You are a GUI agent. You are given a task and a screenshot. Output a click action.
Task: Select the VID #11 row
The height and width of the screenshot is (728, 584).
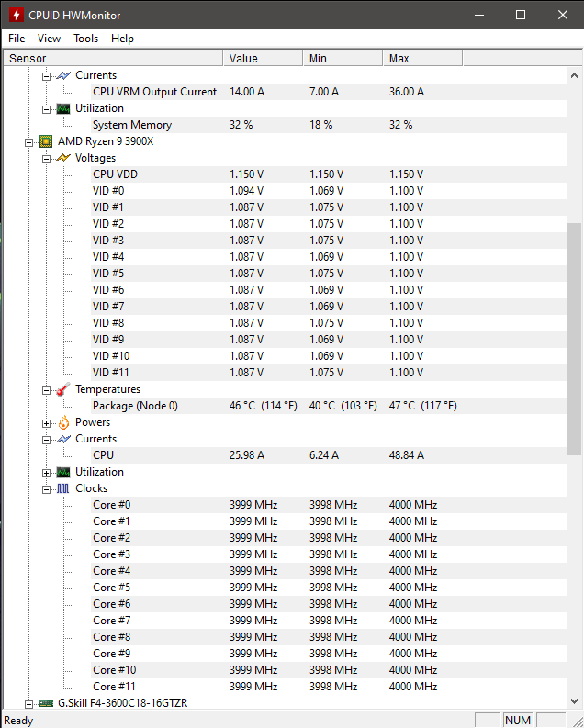coord(329,373)
